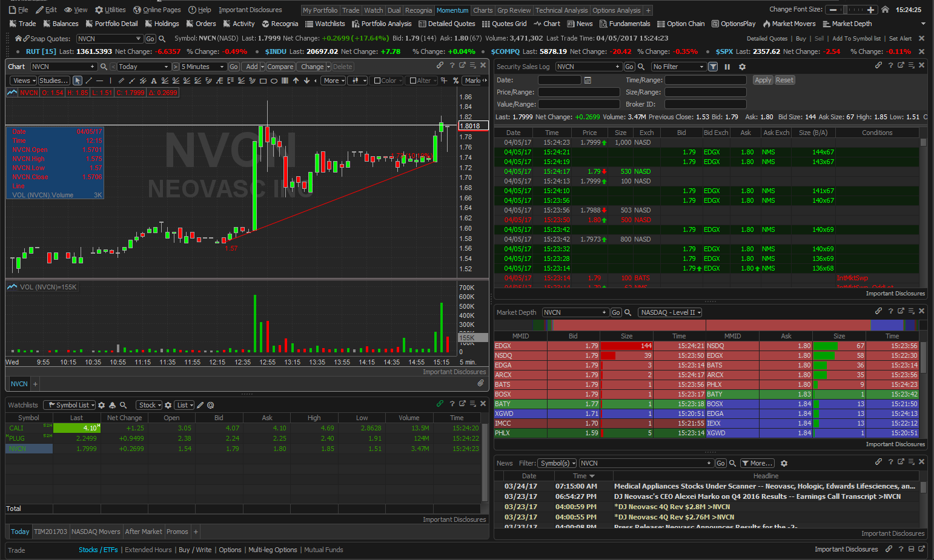Click the Studies button in chart

click(54, 81)
